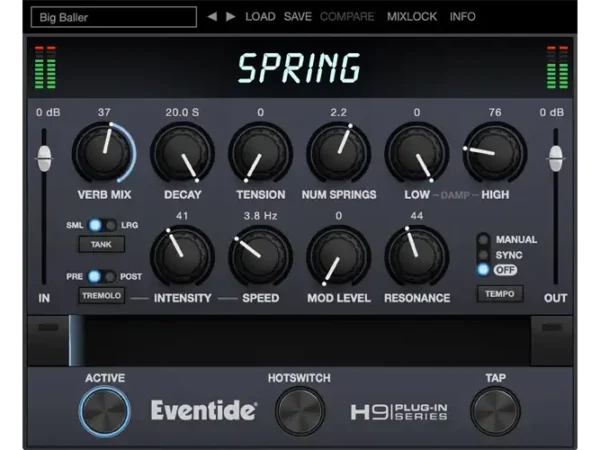Screen dimensions: 600x450
Task: Click the OUT level slider handle
Action: [556, 158]
